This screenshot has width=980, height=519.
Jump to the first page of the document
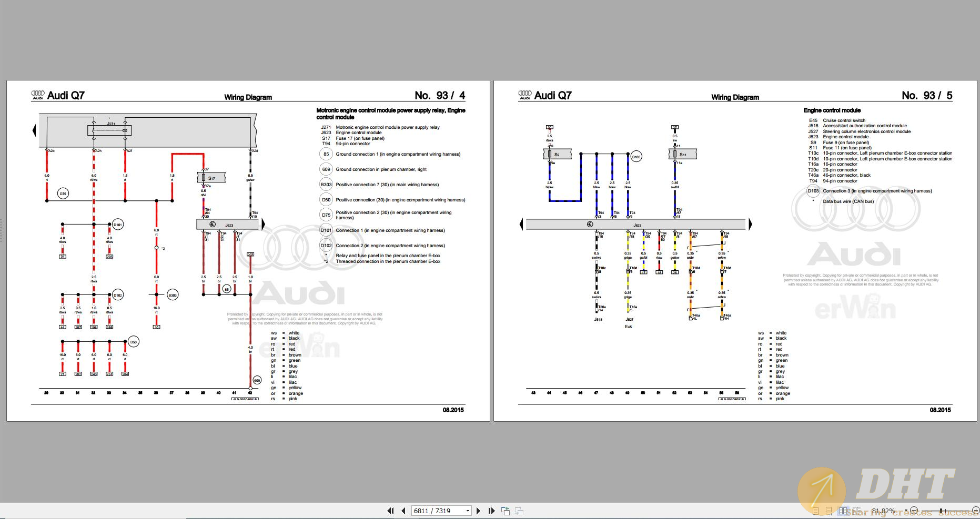click(390, 511)
